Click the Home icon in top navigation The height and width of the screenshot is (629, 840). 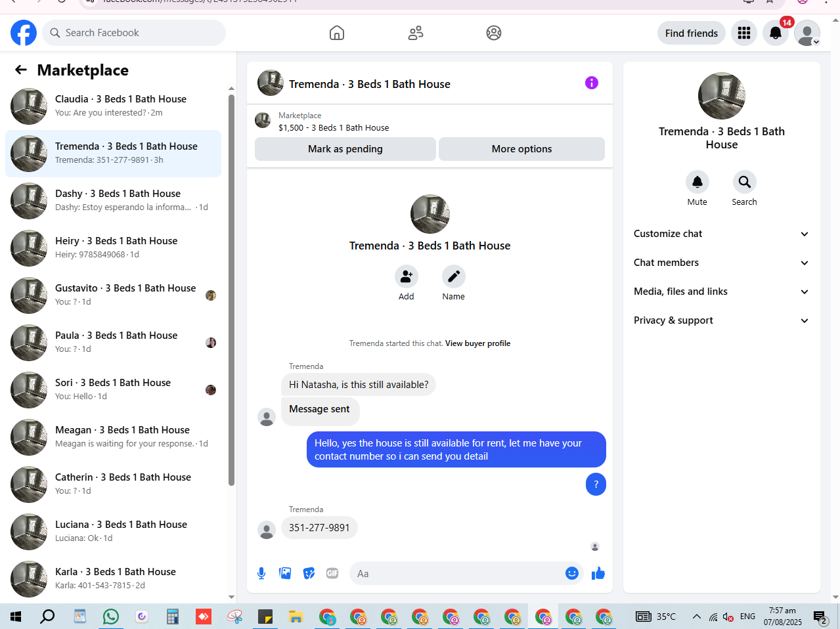(x=337, y=33)
